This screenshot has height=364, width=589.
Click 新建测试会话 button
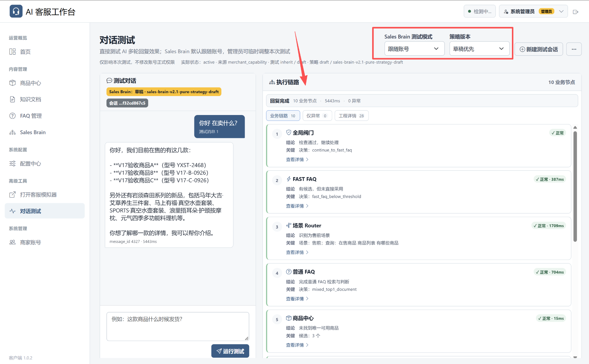(x=539, y=49)
